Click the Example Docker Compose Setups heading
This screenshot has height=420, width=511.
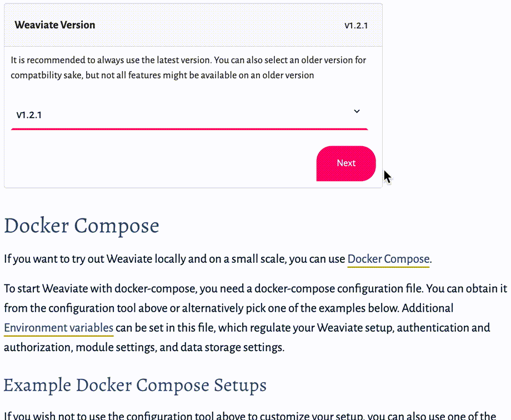(135, 385)
